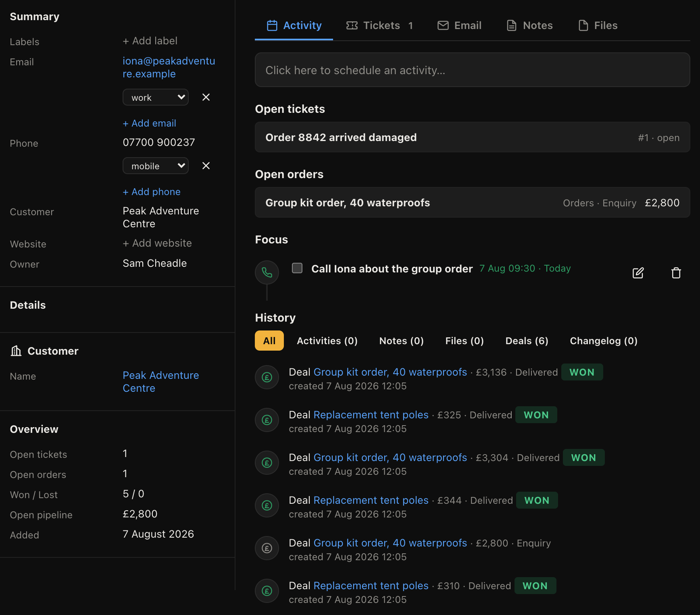
Task: Click the pound icon of the £310 deal
Action: 267,591
